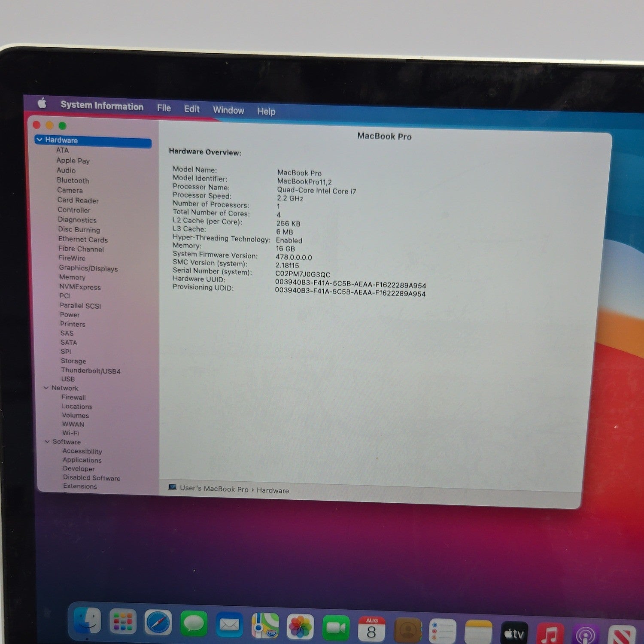Open Safari compass icon in dock
Screen dimensions: 644x644
[158, 622]
